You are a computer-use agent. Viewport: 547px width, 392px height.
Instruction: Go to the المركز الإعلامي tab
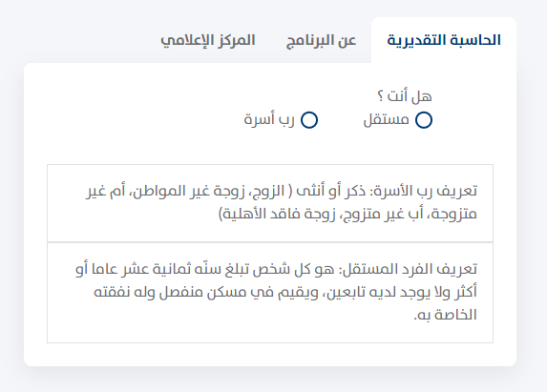(208, 40)
